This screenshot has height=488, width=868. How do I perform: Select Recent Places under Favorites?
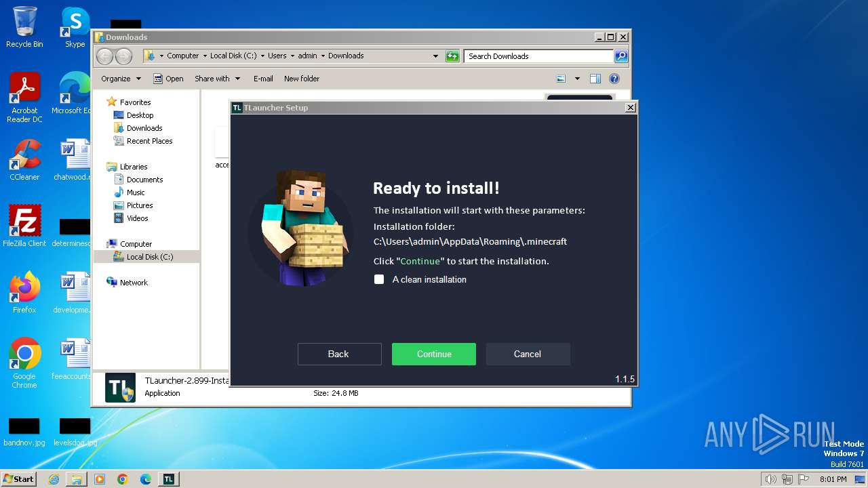coord(149,141)
